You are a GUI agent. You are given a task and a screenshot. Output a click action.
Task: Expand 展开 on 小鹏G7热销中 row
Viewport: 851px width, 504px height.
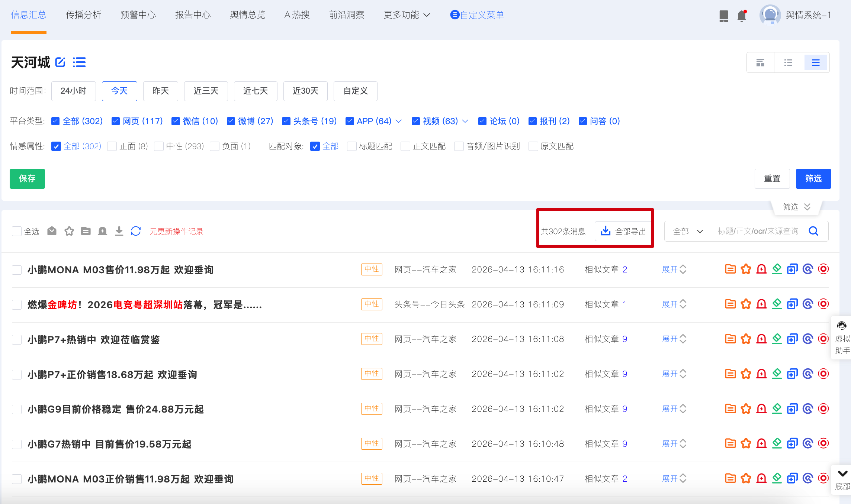[x=674, y=444]
